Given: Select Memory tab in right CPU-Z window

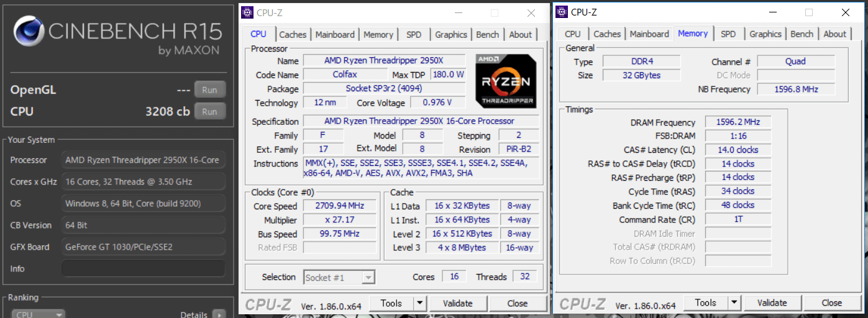Looking at the screenshot, I should point(693,34).
